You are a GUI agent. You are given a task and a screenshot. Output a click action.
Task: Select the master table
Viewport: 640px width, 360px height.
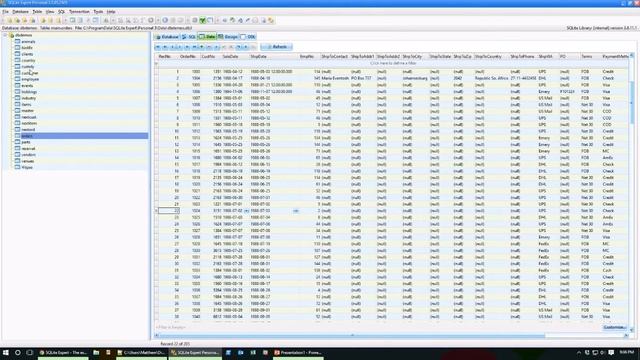[x=27, y=111]
